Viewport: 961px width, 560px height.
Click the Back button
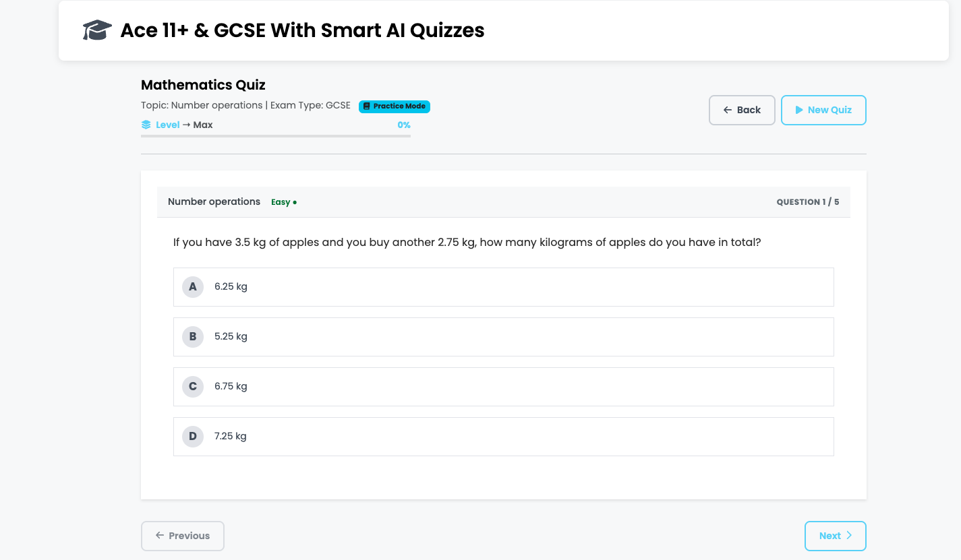(742, 109)
